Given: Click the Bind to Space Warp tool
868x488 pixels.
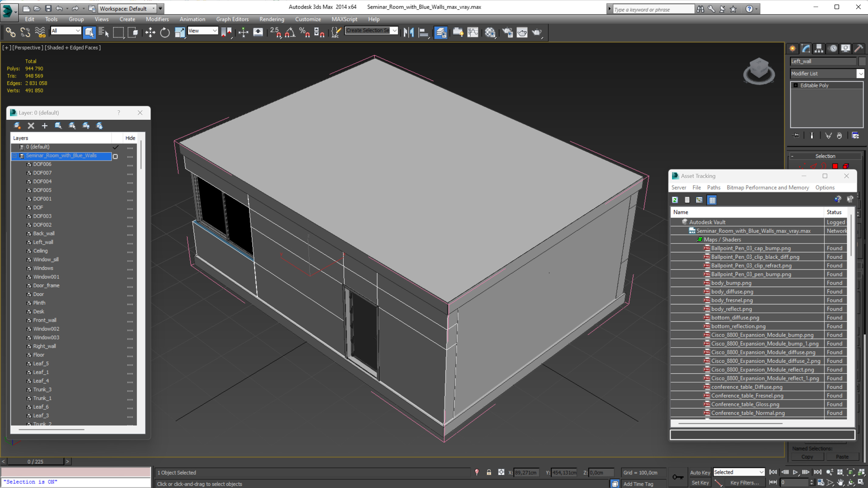Looking at the screenshot, I should pyautogui.click(x=40, y=32).
